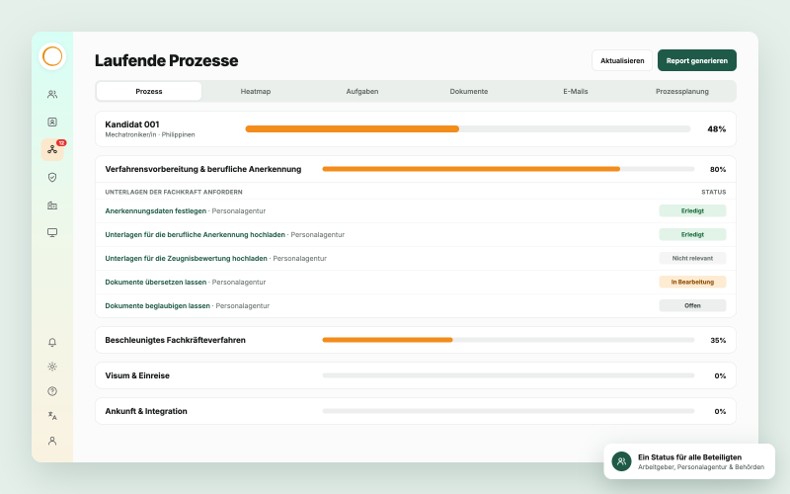This screenshot has height=494, width=790.
Task: Expand the Visum & Einreise section
Action: (416, 376)
